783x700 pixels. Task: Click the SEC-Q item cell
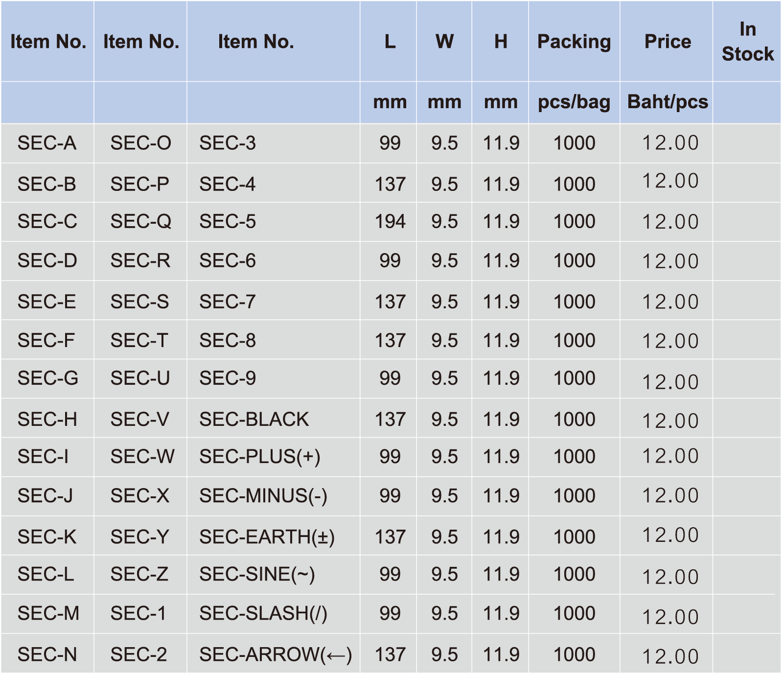pyautogui.click(x=140, y=221)
